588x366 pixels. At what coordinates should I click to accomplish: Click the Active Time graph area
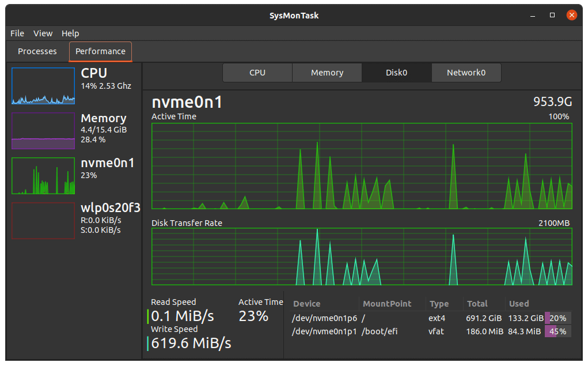pyautogui.click(x=363, y=166)
